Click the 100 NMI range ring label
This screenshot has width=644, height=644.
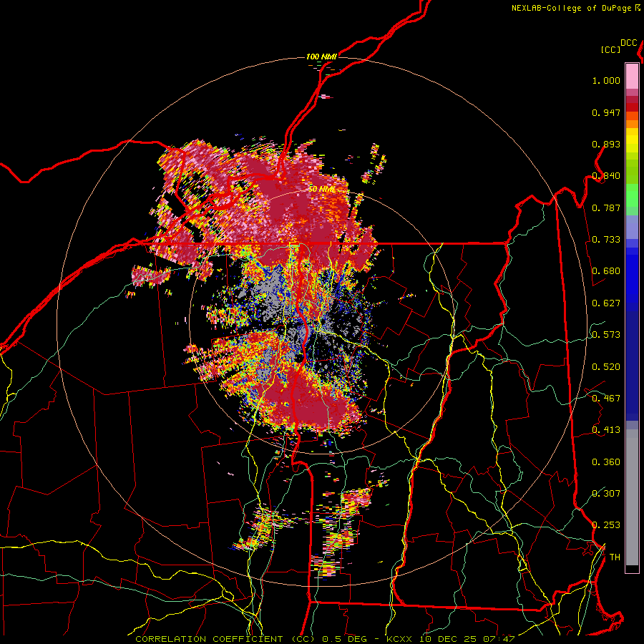coord(321,57)
